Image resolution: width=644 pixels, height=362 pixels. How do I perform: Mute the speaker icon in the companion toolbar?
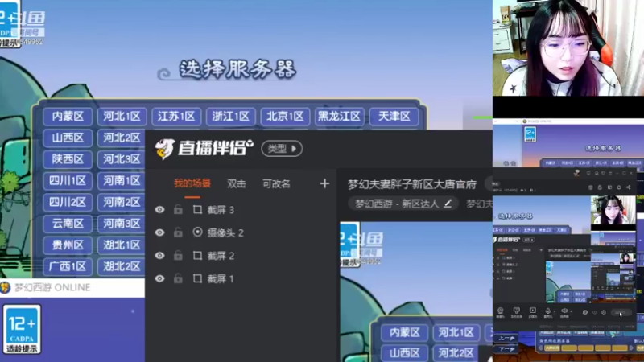point(564,312)
